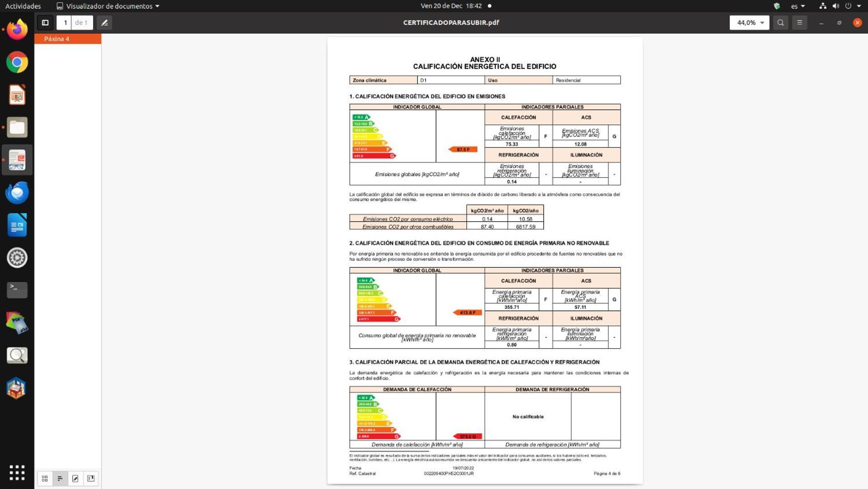
Task: Click the ANEXO II heading text
Action: (485, 59)
